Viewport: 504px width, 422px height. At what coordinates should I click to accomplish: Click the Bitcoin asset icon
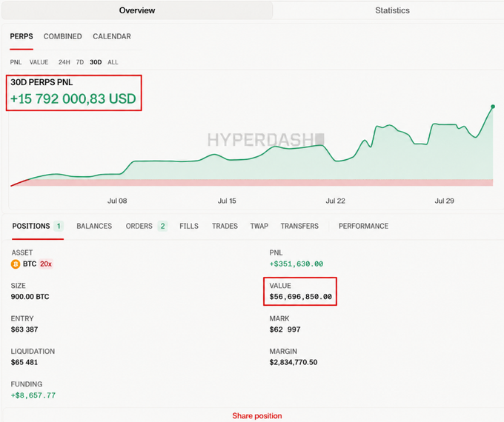pos(16,264)
